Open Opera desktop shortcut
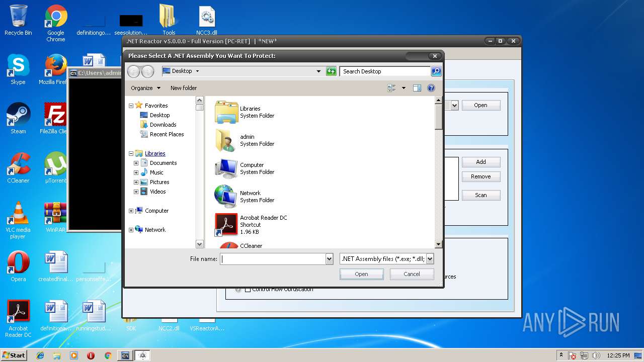 [18, 266]
